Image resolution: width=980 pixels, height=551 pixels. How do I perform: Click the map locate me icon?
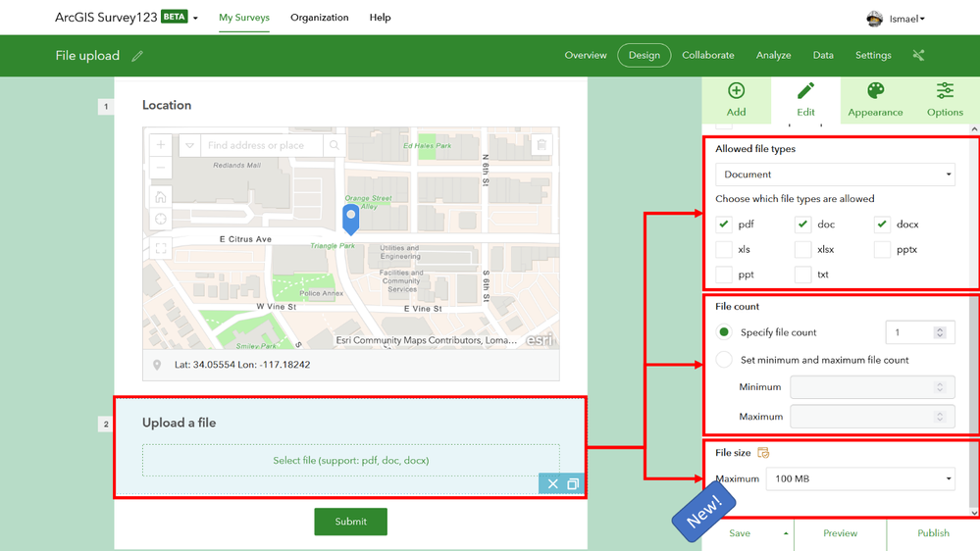pos(161,219)
